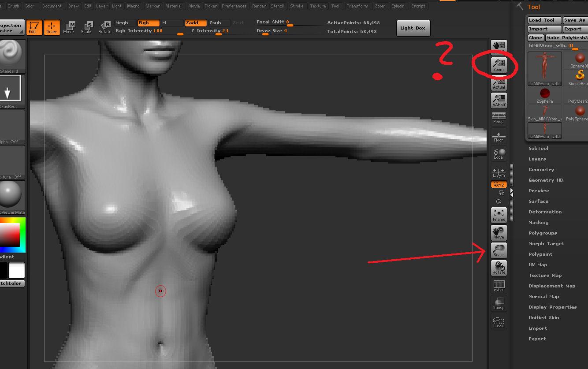The height and width of the screenshot is (369, 588).
Task: Select the Scale view icon
Action: pyautogui.click(x=499, y=250)
